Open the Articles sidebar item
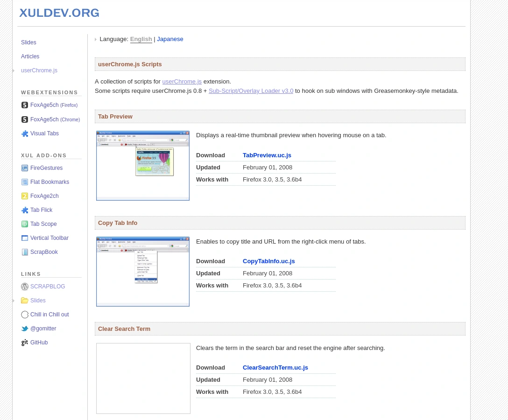The height and width of the screenshot is (420, 508). coord(30,56)
